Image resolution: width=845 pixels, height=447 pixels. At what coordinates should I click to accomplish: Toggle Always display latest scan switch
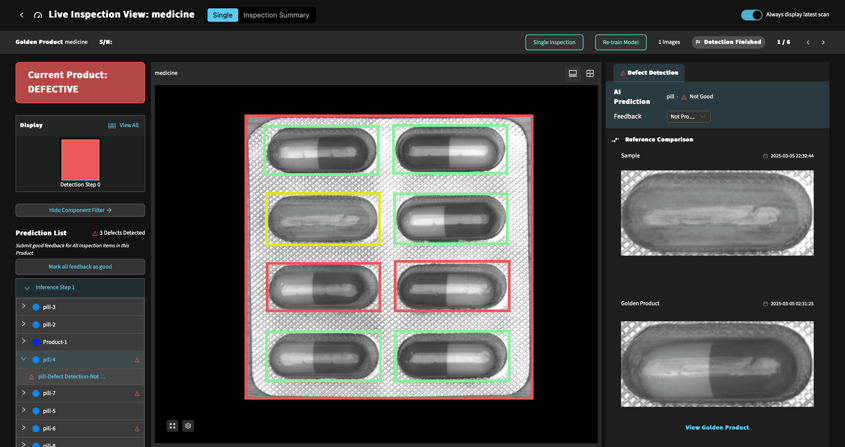click(x=751, y=15)
